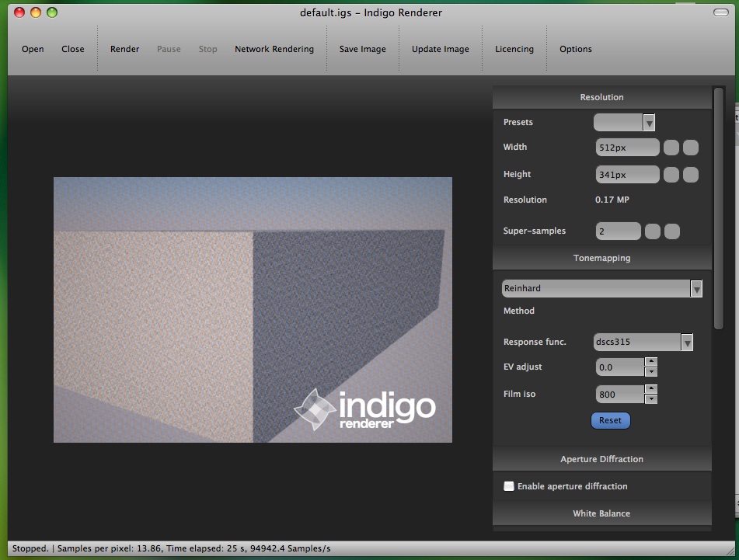Click the green zoom window button
The image size is (739, 560).
(52, 12)
